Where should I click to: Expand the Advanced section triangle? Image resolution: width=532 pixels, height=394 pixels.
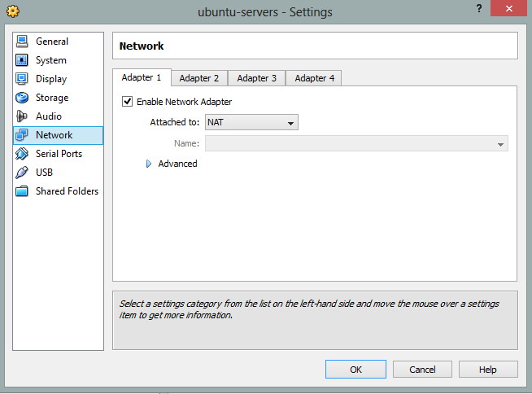pos(149,164)
